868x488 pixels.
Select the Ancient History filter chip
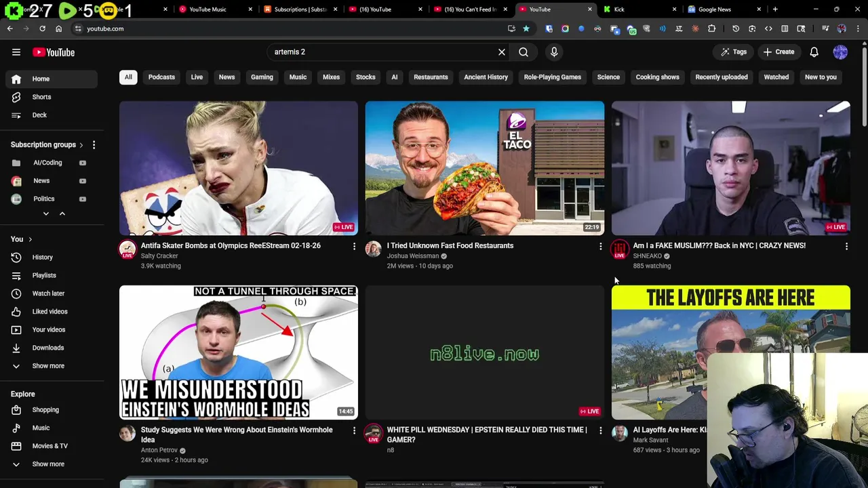coord(486,77)
